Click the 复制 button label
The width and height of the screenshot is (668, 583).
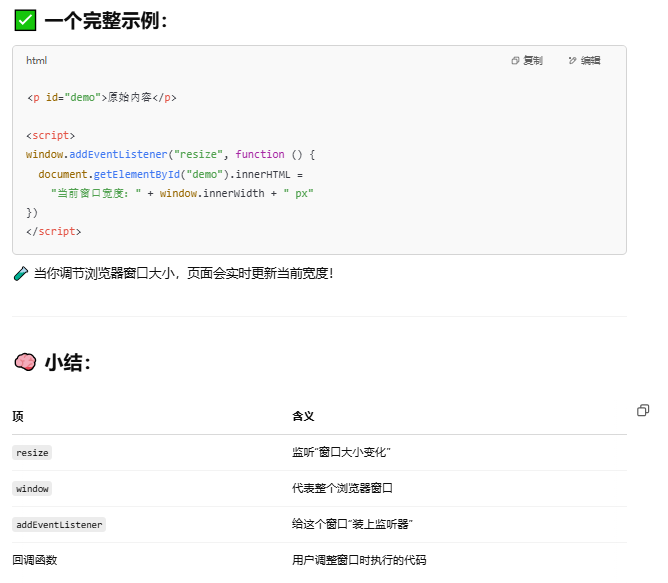533,61
